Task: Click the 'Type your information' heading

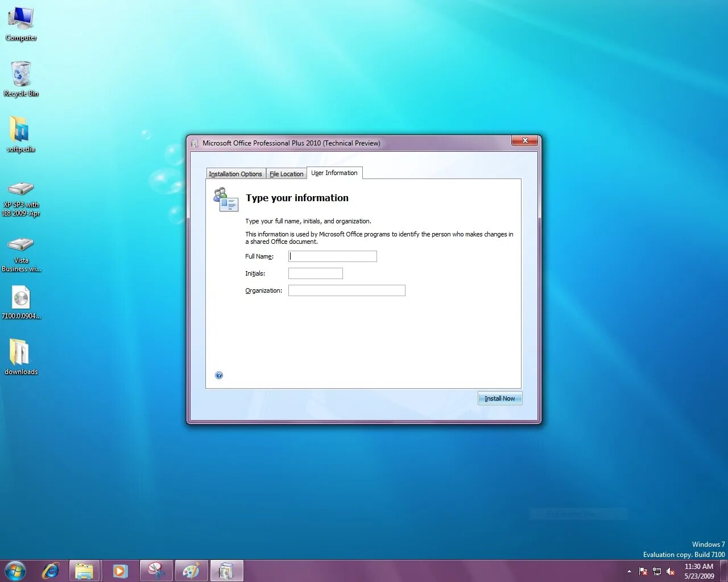Action: (297, 198)
